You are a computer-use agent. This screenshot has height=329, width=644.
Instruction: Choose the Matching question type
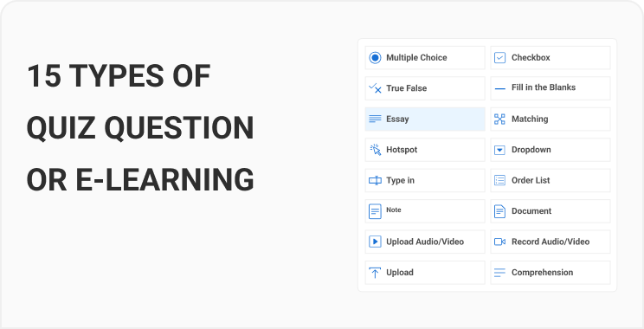pyautogui.click(x=551, y=119)
